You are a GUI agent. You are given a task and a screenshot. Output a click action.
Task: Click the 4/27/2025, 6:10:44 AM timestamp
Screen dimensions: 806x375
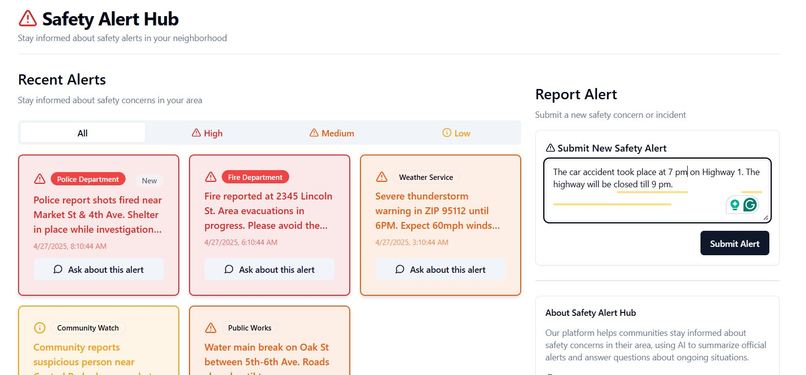241,242
